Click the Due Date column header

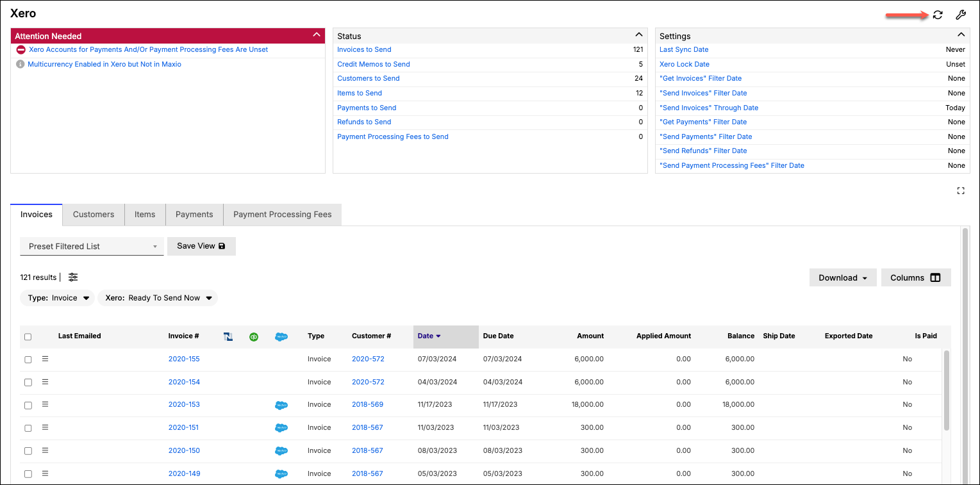(499, 336)
